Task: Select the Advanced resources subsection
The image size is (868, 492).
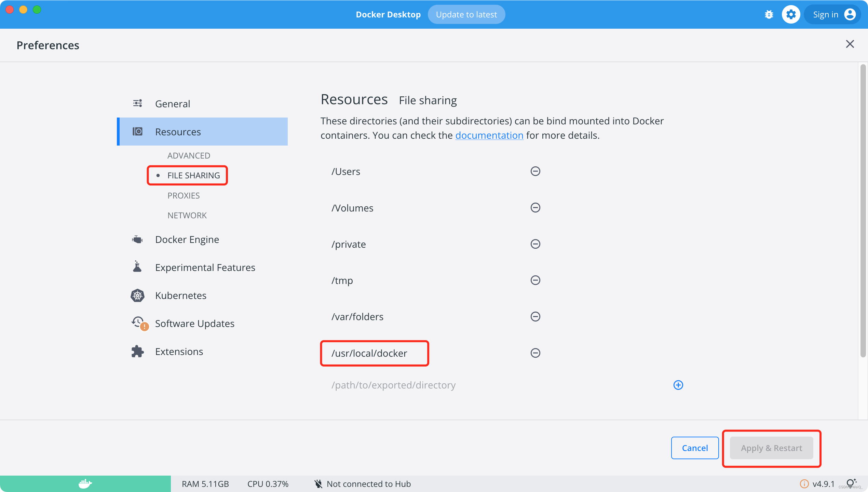Action: pos(189,156)
